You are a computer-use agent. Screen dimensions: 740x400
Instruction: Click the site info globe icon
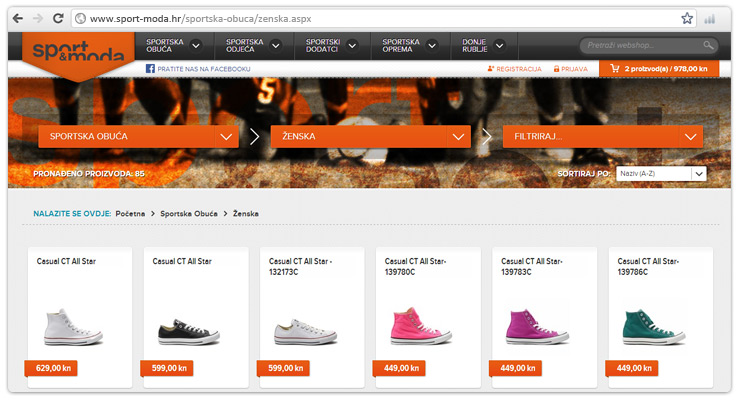pos(81,18)
